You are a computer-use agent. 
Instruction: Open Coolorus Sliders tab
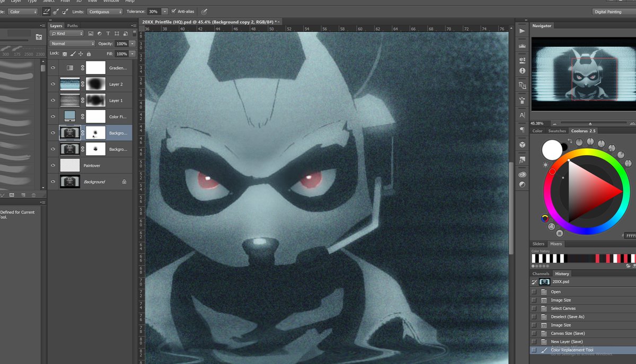[538, 244]
